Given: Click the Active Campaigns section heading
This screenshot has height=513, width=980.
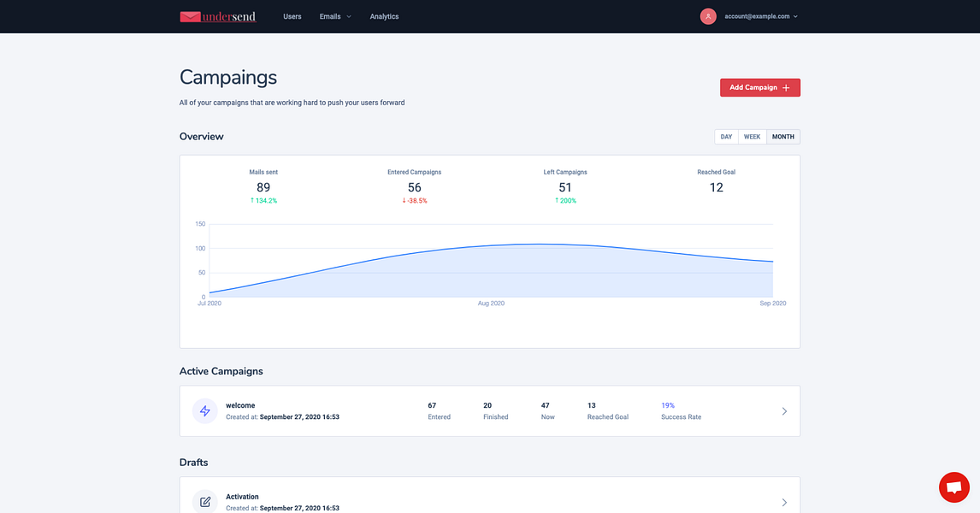Looking at the screenshot, I should (x=221, y=371).
